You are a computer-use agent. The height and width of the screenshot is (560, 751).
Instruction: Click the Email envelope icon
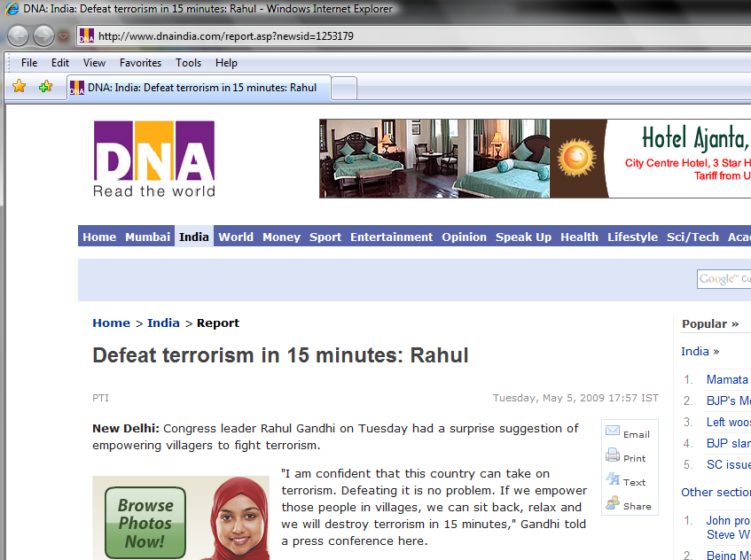click(613, 431)
